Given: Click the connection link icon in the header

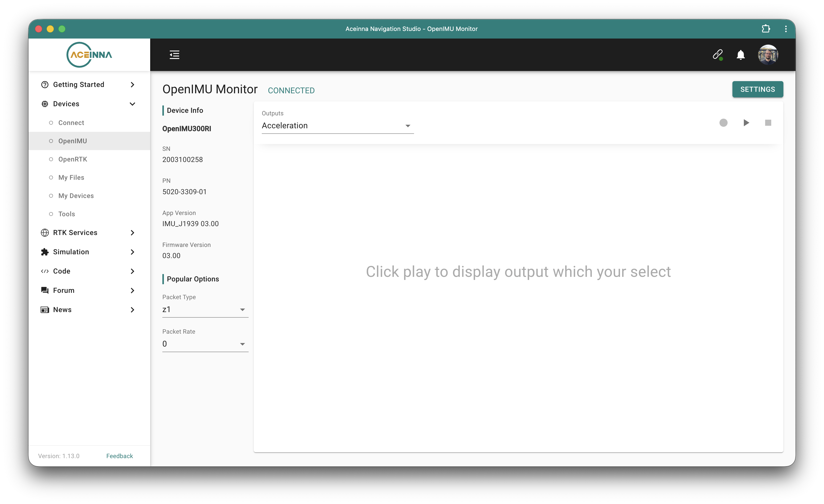Looking at the screenshot, I should [x=718, y=55].
